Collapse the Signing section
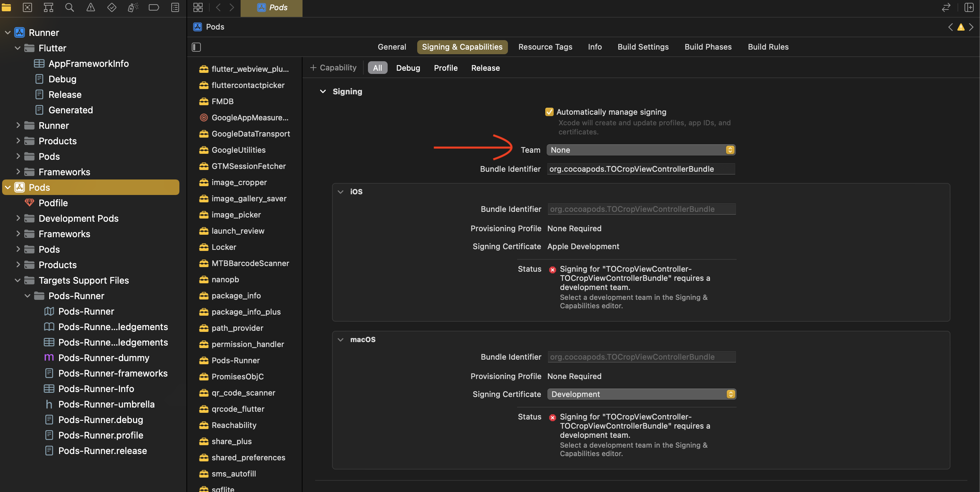980x492 pixels. 323,91
